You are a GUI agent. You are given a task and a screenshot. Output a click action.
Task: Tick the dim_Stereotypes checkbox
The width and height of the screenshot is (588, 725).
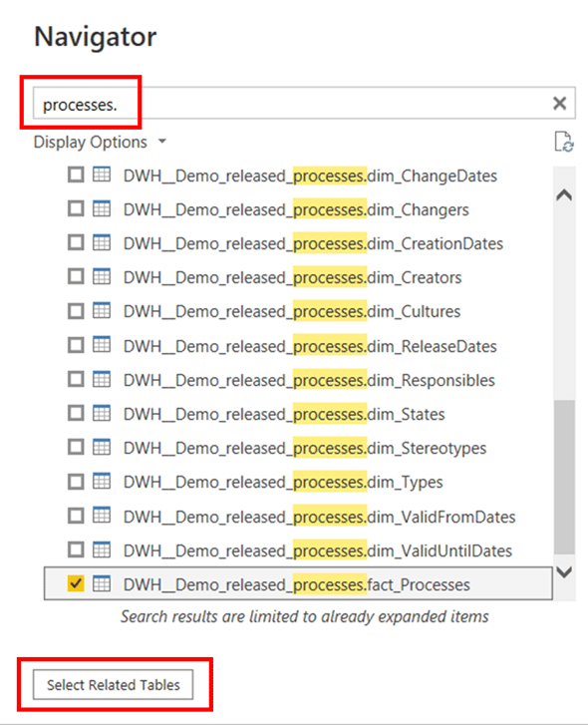[x=76, y=447]
